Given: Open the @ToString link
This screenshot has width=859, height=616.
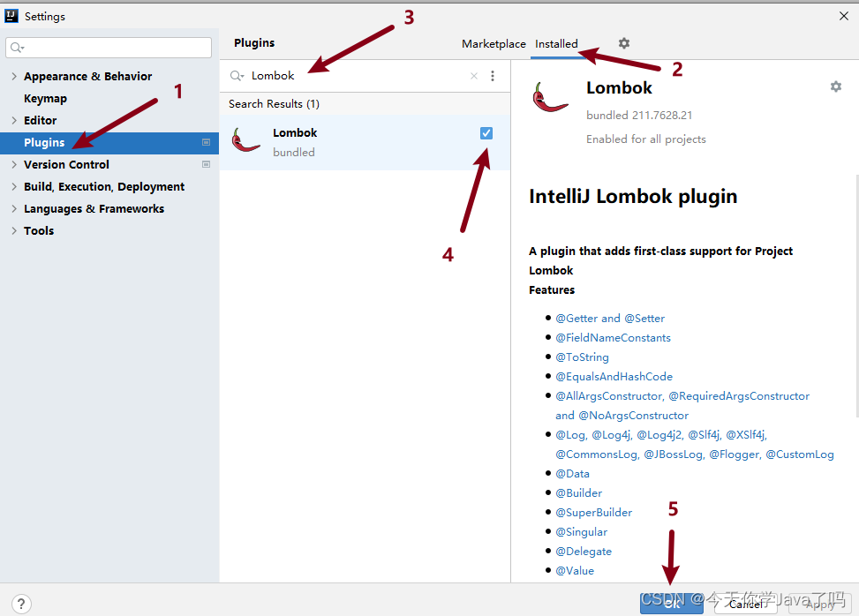Looking at the screenshot, I should tap(582, 357).
